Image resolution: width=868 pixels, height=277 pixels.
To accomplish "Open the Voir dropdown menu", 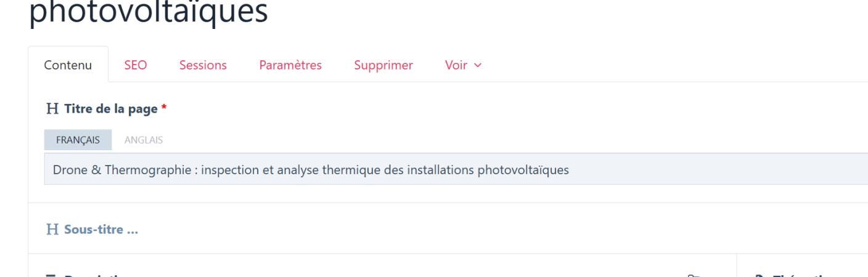I will 456,65.
